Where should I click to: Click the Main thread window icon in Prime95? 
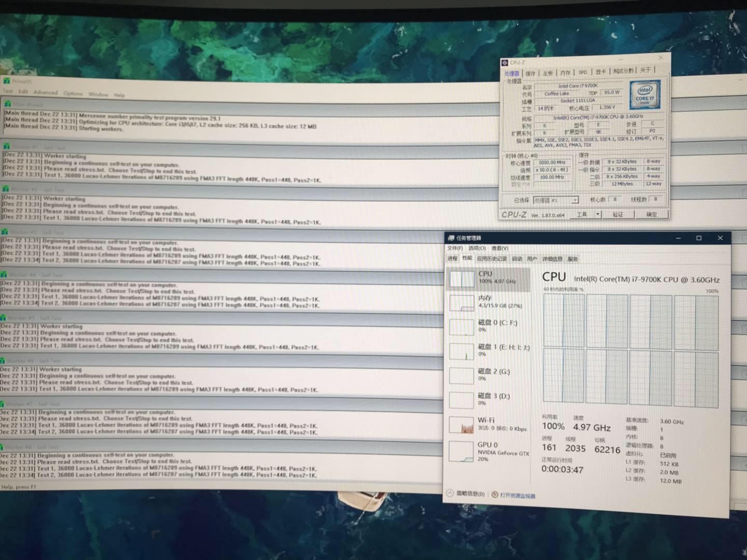(x=7, y=104)
